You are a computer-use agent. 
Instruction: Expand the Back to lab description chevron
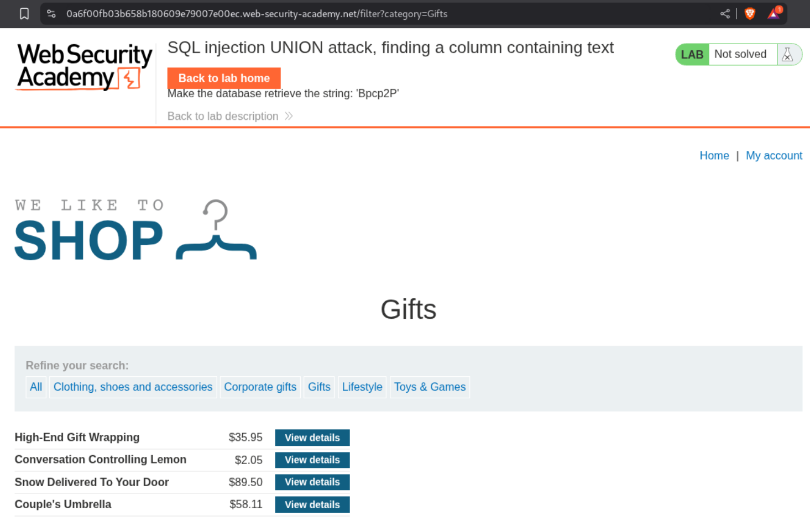(289, 116)
